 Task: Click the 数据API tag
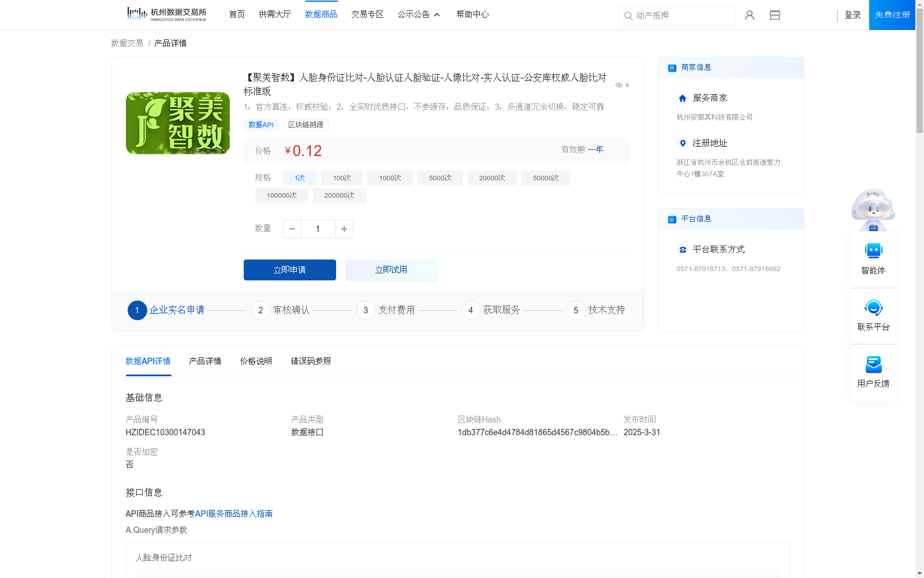(261, 125)
